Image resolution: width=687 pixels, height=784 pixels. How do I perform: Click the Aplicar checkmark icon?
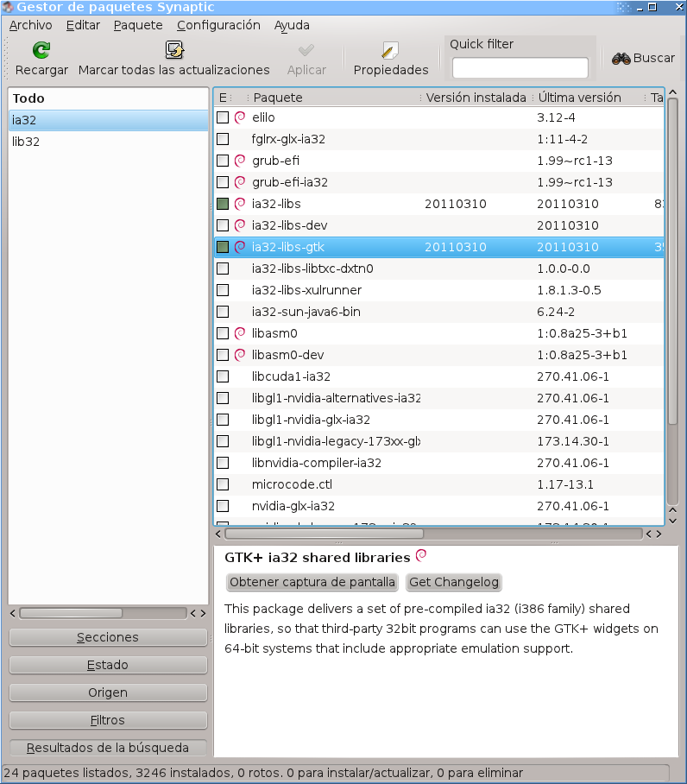306,50
